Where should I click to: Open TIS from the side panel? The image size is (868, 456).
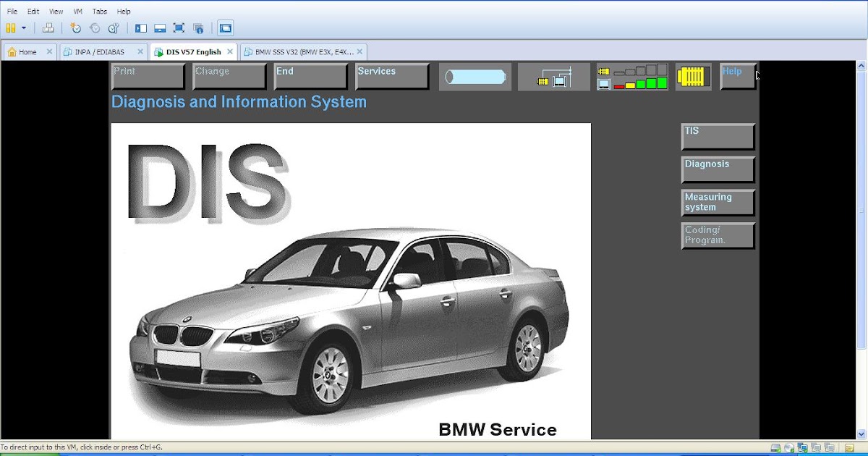coord(718,137)
